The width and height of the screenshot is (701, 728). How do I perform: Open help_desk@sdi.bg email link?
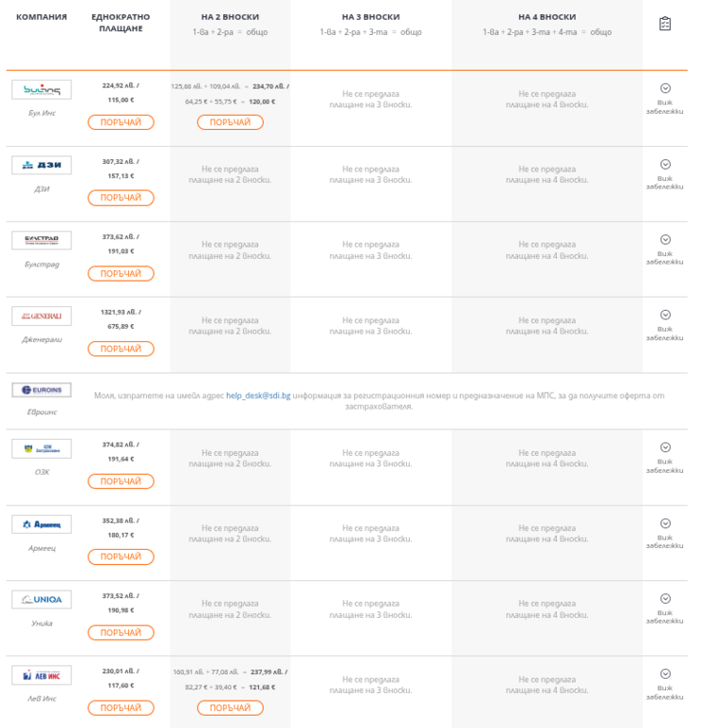258,395
